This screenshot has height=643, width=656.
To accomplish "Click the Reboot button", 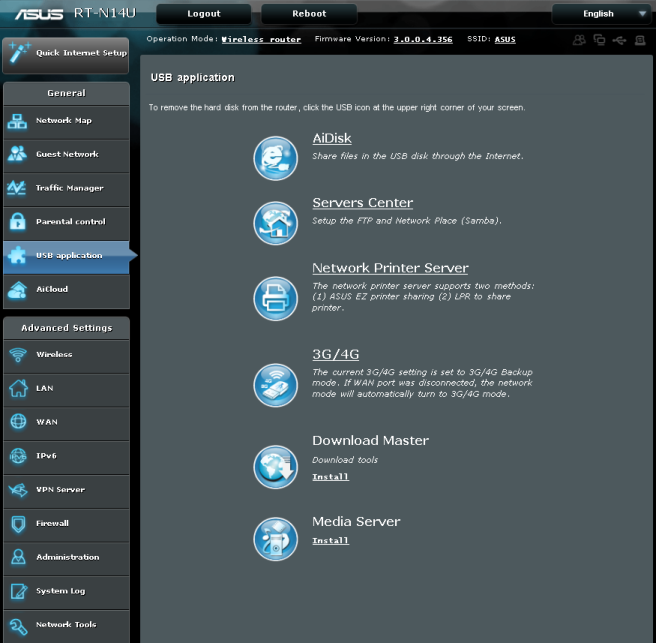I will pyautogui.click(x=309, y=14).
